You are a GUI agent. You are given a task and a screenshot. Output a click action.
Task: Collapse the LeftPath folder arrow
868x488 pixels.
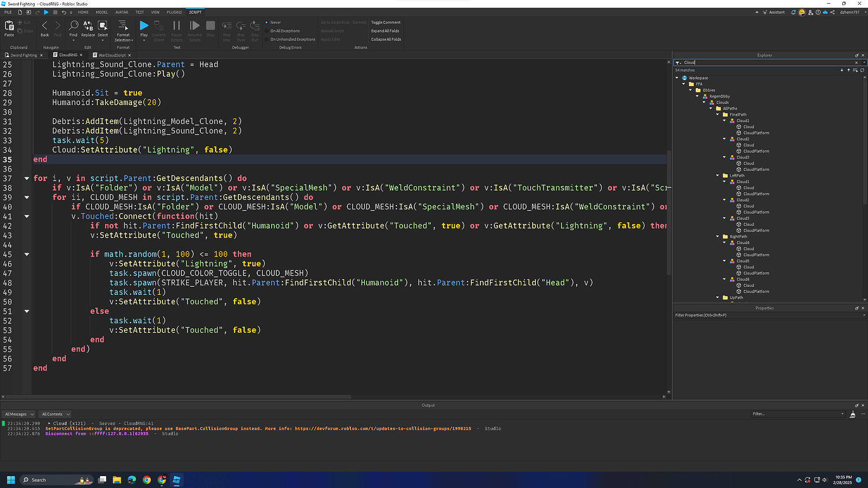coord(718,175)
